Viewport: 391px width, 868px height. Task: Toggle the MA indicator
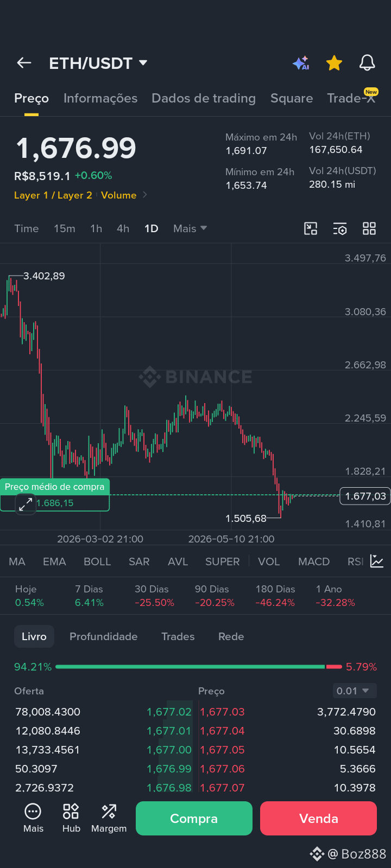tap(17, 561)
